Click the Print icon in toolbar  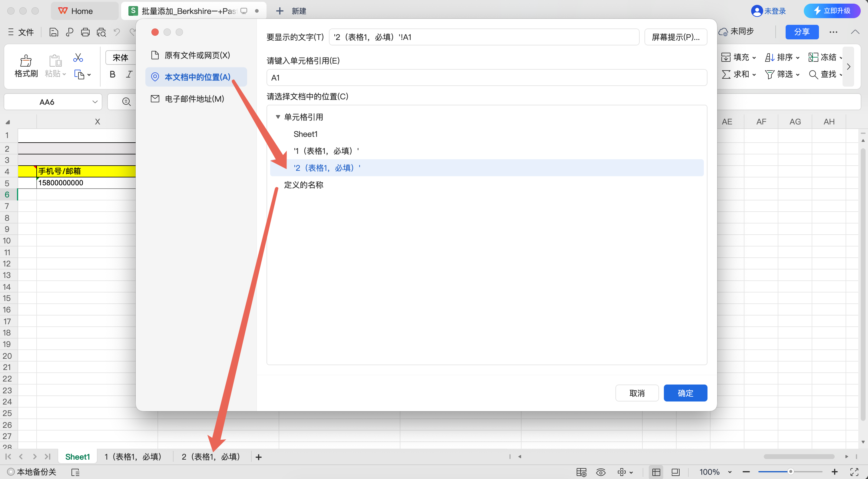pos(85,32)
